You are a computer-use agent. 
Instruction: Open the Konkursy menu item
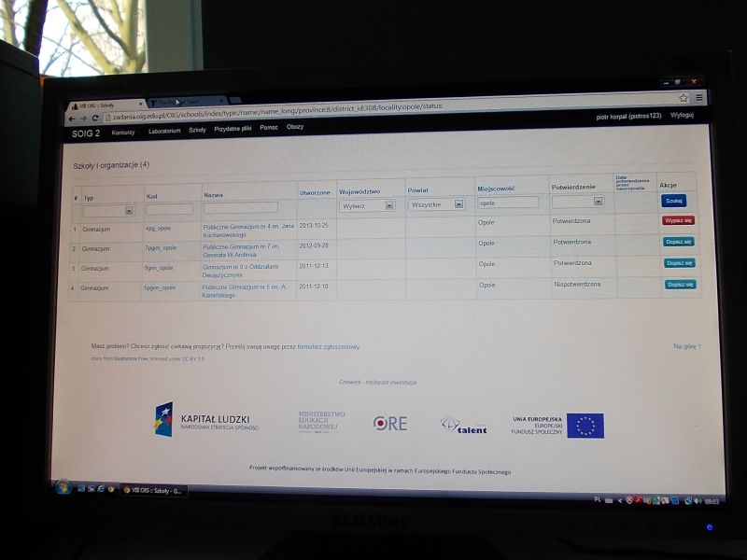[123, 132]
